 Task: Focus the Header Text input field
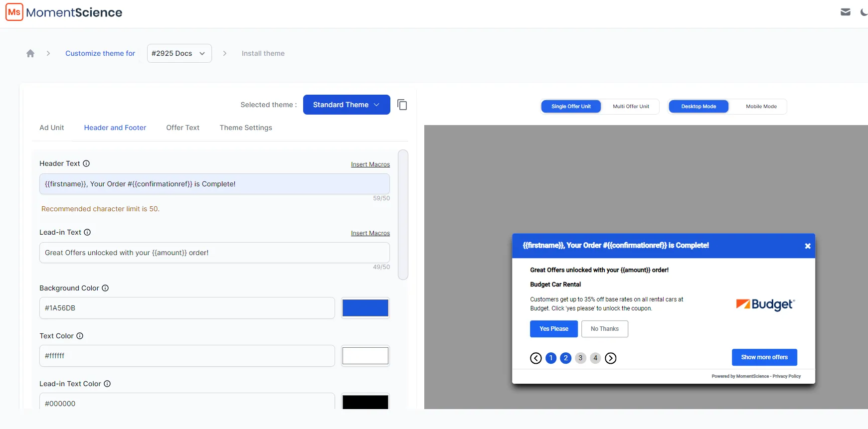214,184
